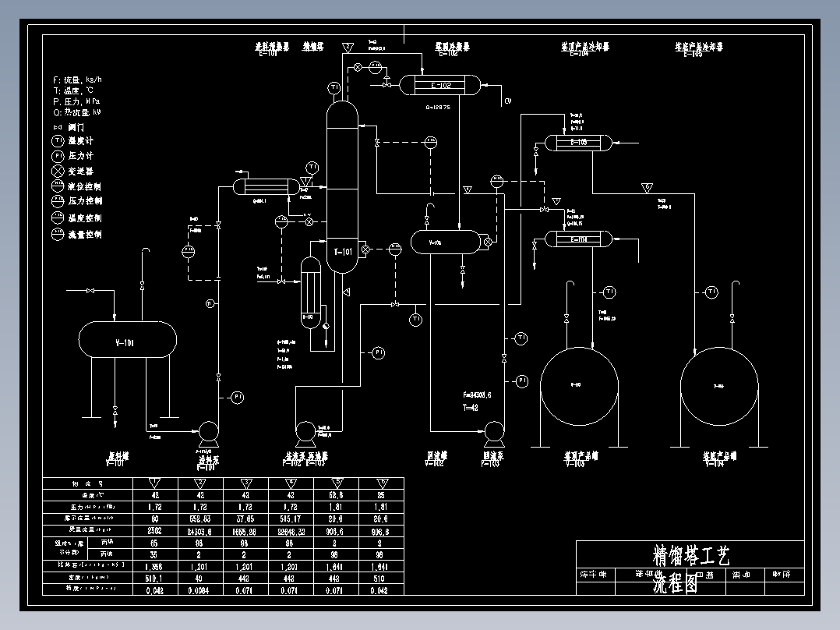Select the 变送器 crossed-circle legend symbol
Viewport: 840px width, 630px height.
[x=58, y=171]
